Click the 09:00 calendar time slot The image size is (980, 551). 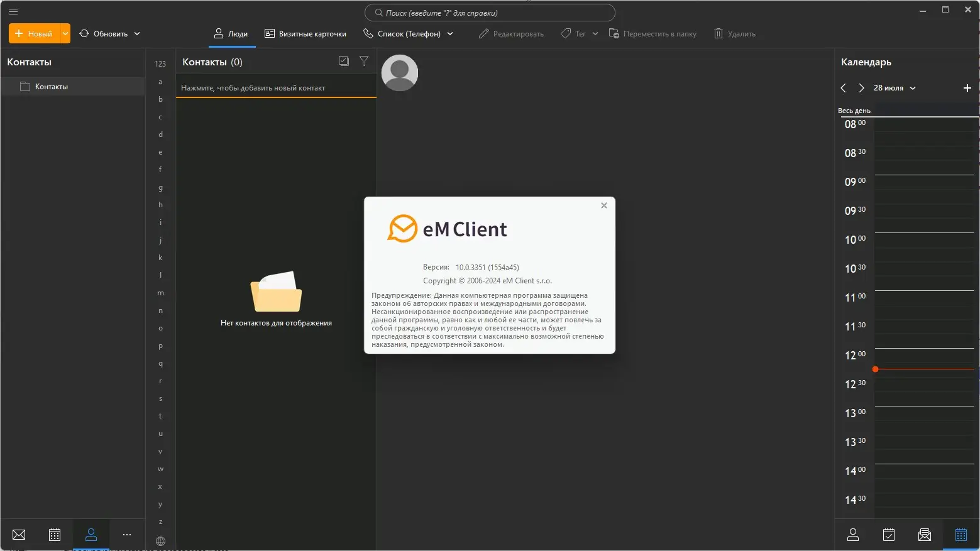tap(924, 189)
